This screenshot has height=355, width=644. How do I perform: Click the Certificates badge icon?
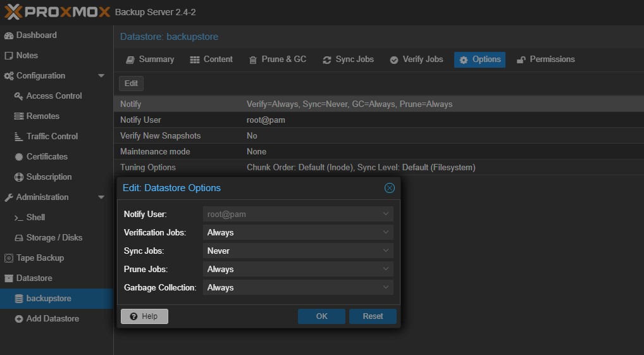(19, 157)
